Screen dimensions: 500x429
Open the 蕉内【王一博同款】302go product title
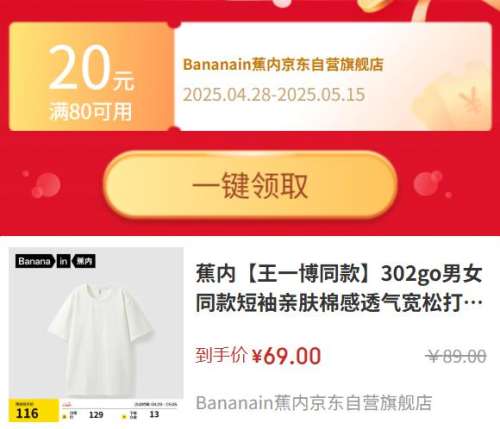(339, 288)
